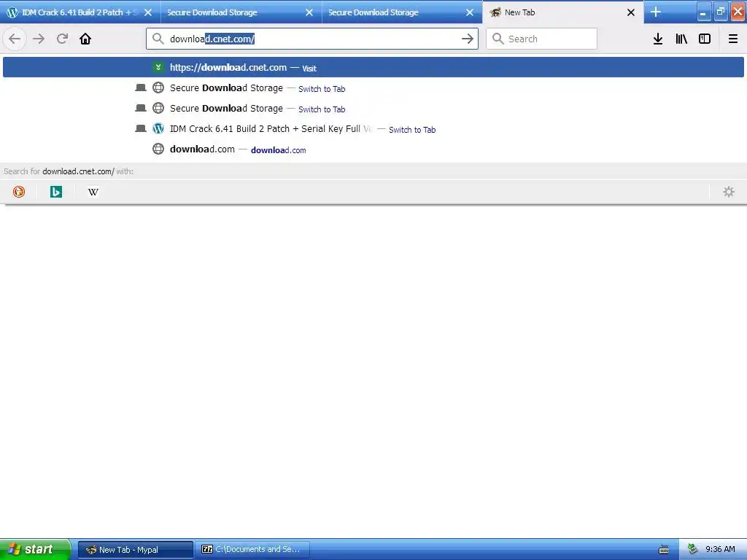Click in the URL address bar
Screen dimensions: 747x560
(x=312, y=39)
